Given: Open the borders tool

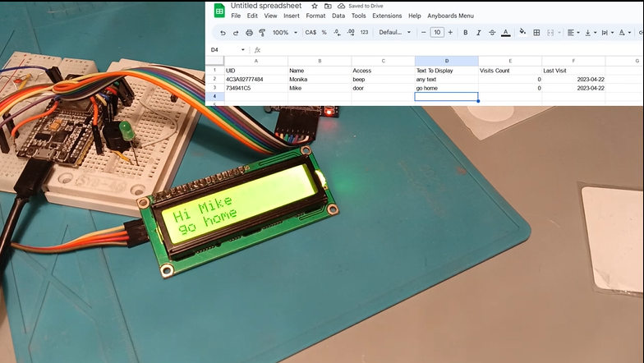Looking at the screenshot, I should pos(536,33).
